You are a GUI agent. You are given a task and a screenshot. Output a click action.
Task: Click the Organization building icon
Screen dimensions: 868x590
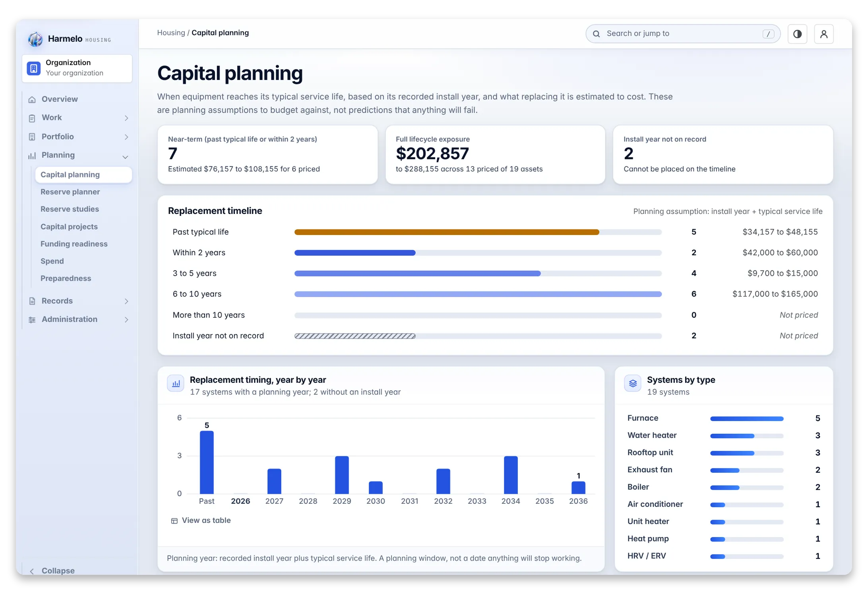pyautogui.click(x=34, y=68)
